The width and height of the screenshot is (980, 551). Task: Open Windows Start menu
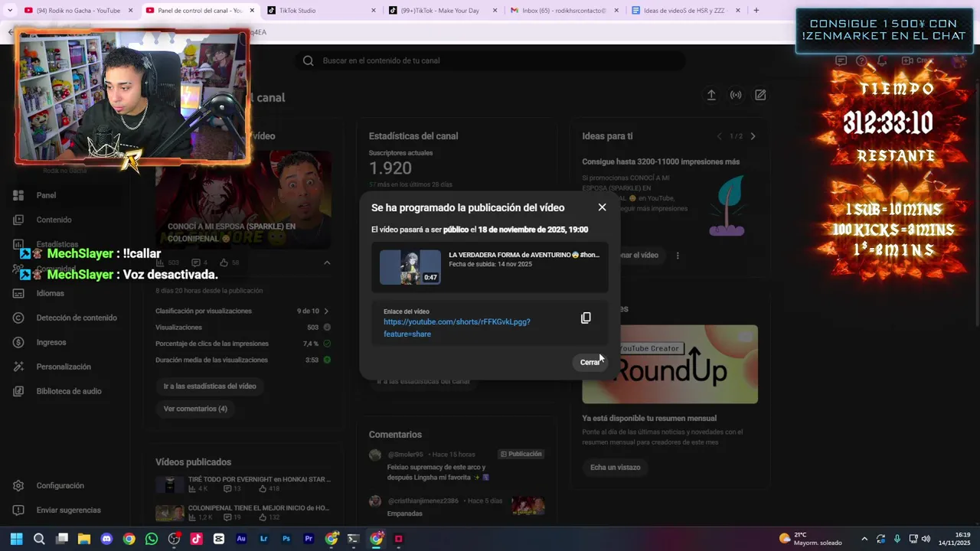click(17, 539)
